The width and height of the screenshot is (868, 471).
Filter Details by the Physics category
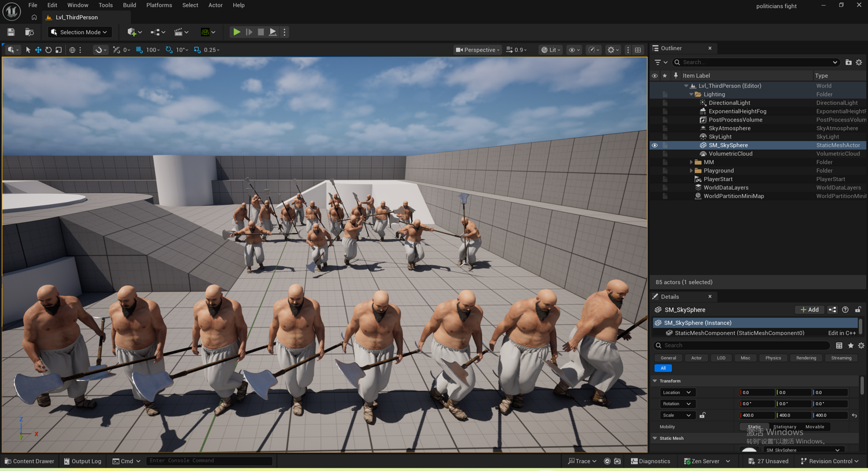tap(773, 358)
